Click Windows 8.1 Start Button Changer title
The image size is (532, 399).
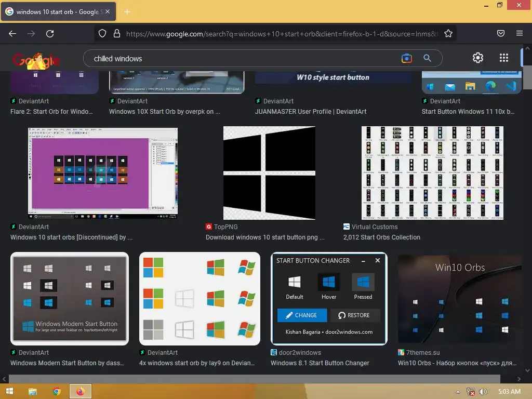pos(320,363)
